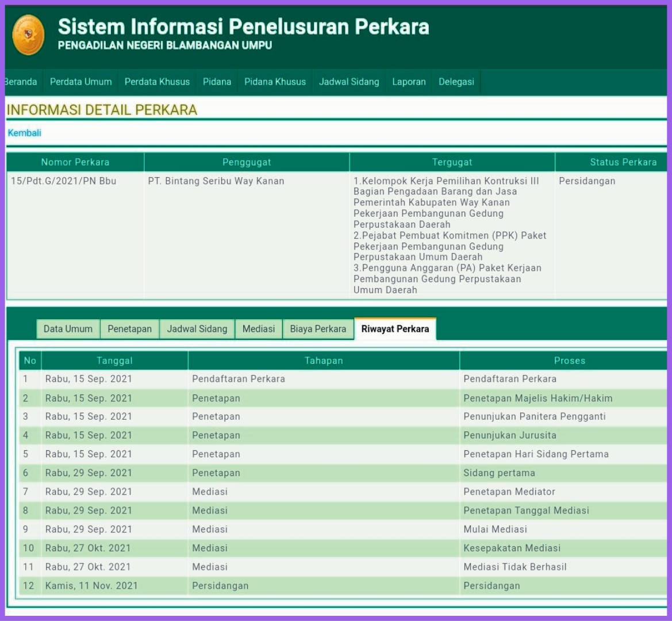Switch to the Mediasi tab
Viewport: 672px width, 621px height.
coord(259,329)
